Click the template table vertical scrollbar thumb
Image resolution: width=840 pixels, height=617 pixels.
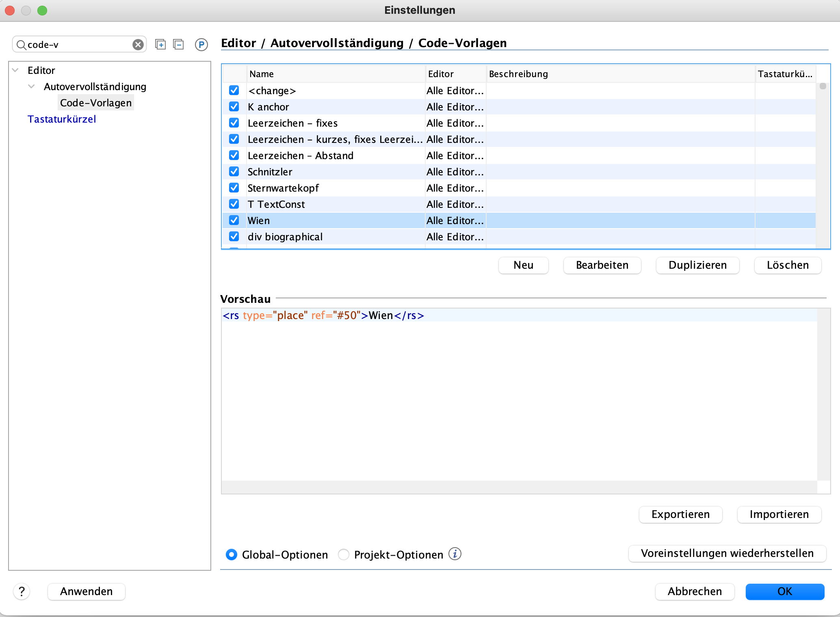click(823, 86)
